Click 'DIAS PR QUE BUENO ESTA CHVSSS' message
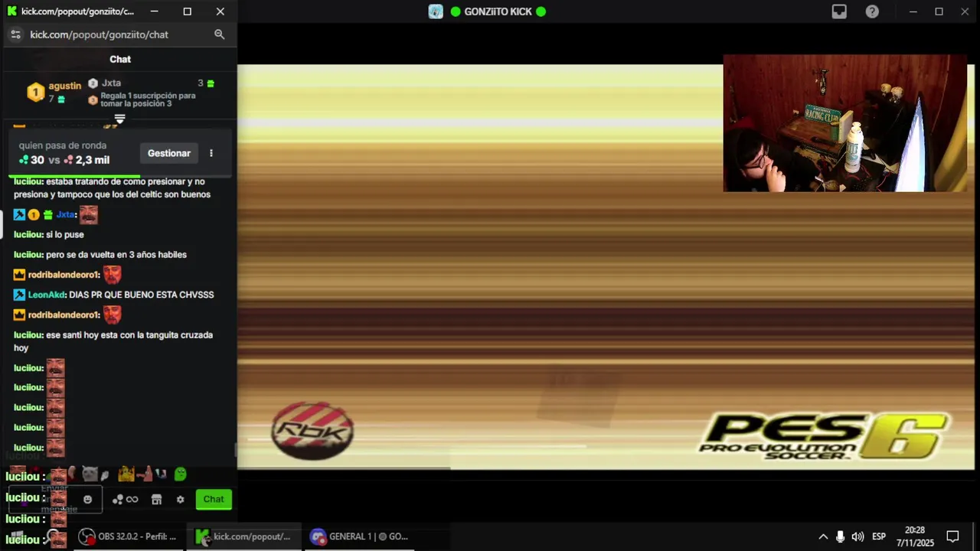980x551 pixels. click(142, 295)
